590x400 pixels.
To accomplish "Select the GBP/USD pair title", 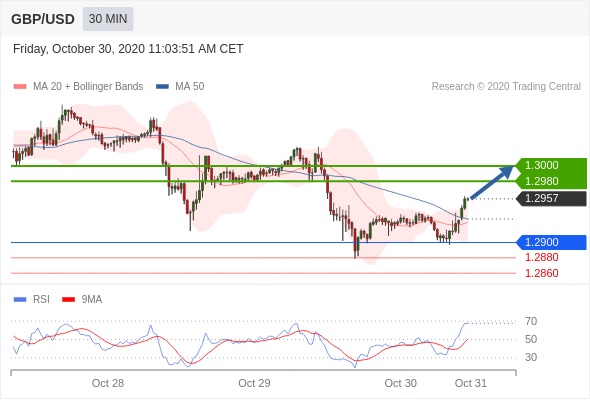I will [43, 19].
